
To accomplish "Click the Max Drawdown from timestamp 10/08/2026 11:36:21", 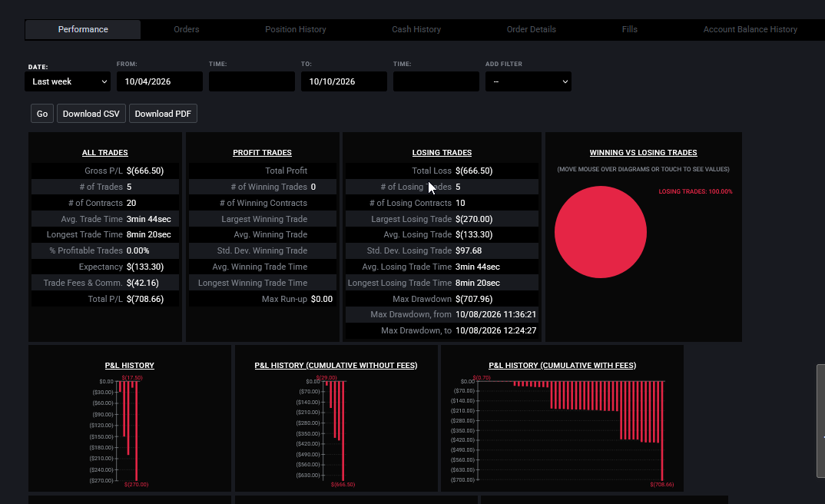I will [x=495, y=314].
